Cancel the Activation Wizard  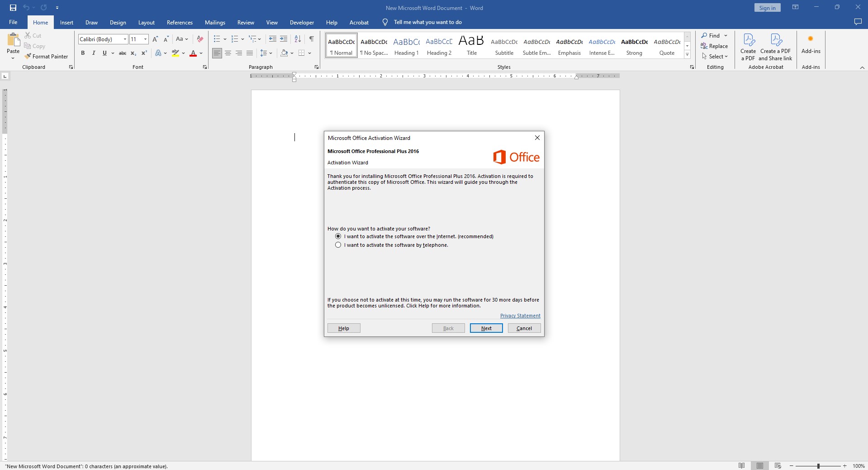point(524,328)
